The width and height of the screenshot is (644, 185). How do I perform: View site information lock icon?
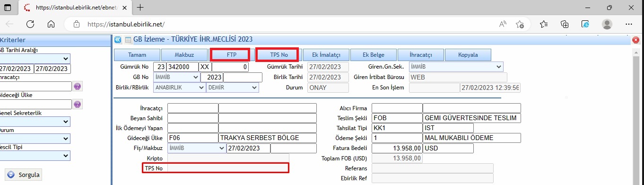[76, 24]
